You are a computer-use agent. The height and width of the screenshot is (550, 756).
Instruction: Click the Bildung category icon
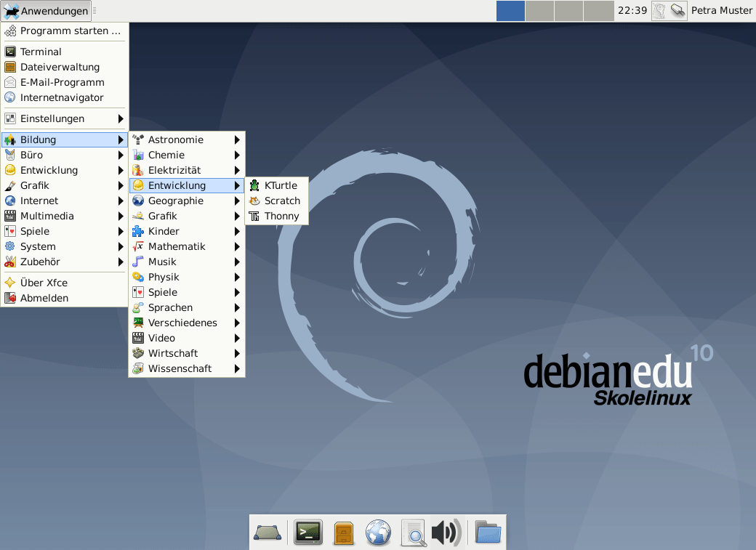click(x=10, y=139)
